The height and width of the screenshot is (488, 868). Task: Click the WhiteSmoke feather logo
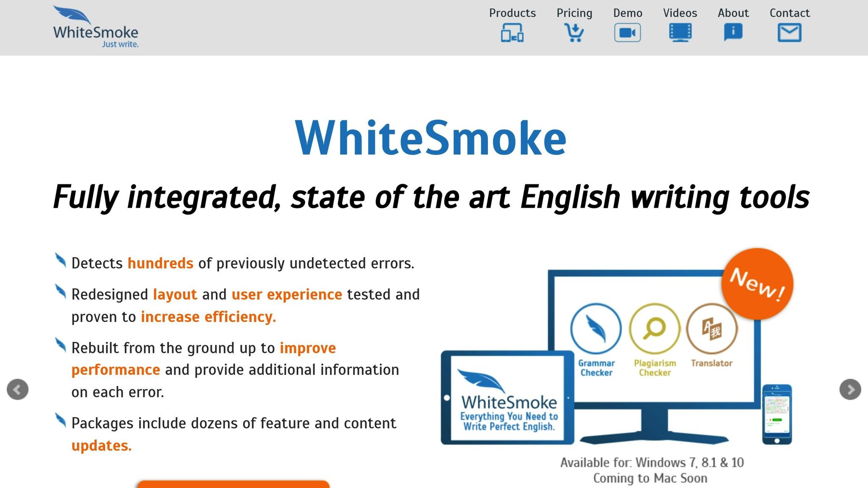[x=73, y=16]
